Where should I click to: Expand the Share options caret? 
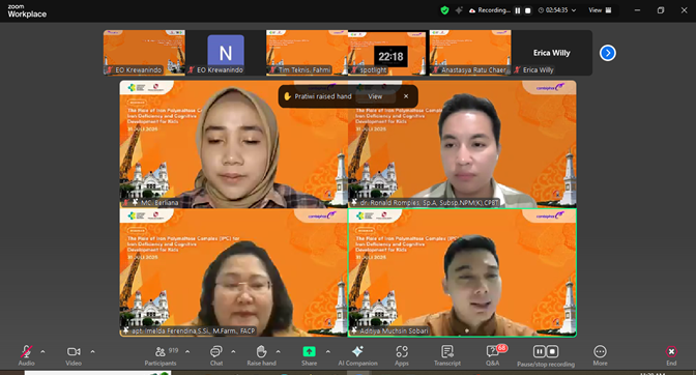tap(328, 351)
